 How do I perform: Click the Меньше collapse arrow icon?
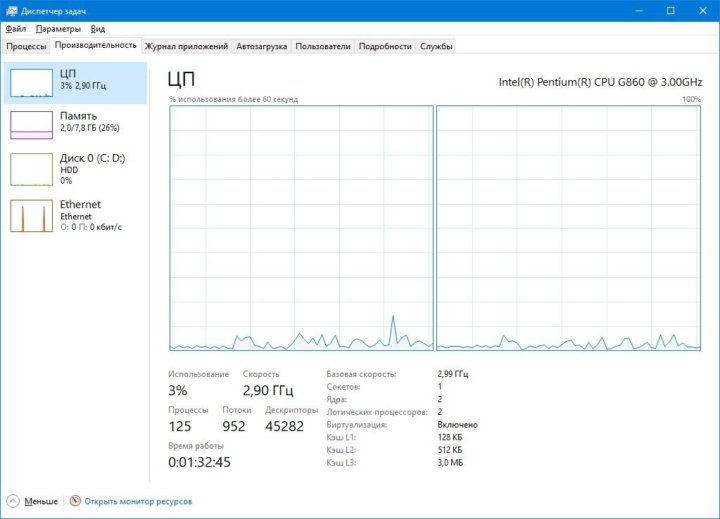(12, 501)
